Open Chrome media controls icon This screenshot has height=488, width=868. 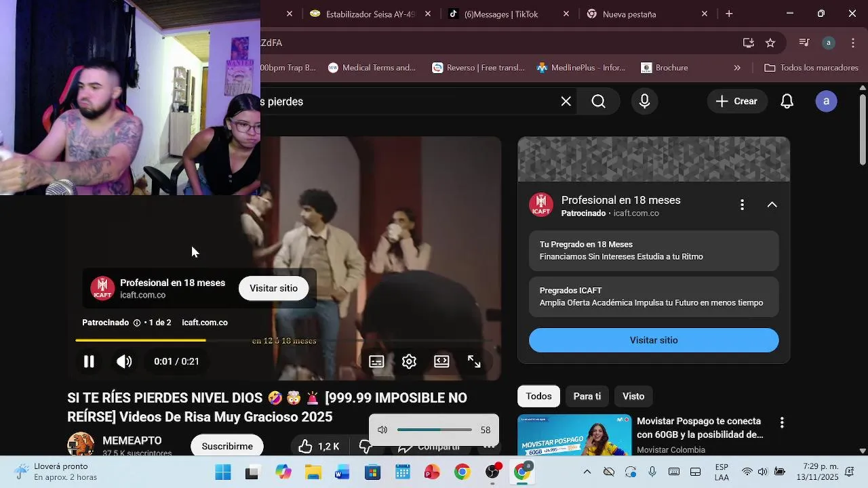pyautogui.click(x=804, y=43)
